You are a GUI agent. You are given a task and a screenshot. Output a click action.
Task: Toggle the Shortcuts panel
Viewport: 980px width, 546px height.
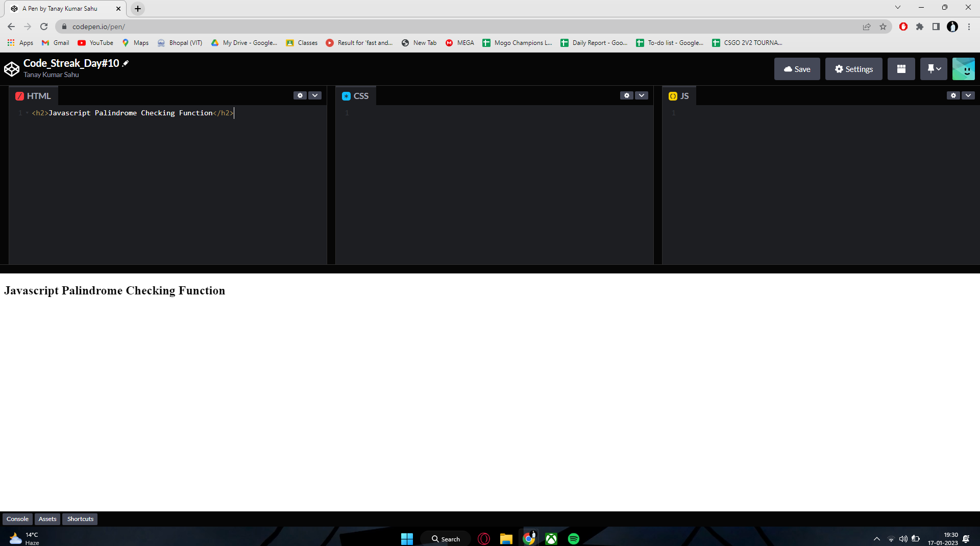[x=80, y=519]
